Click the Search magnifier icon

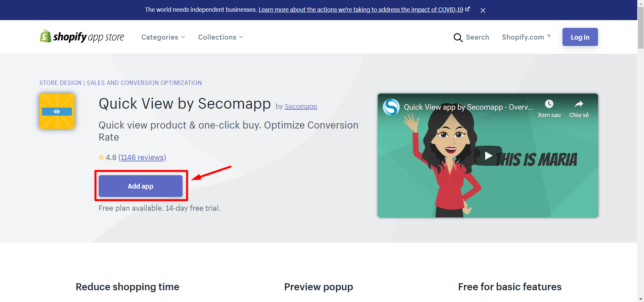(x=458, y=37)
